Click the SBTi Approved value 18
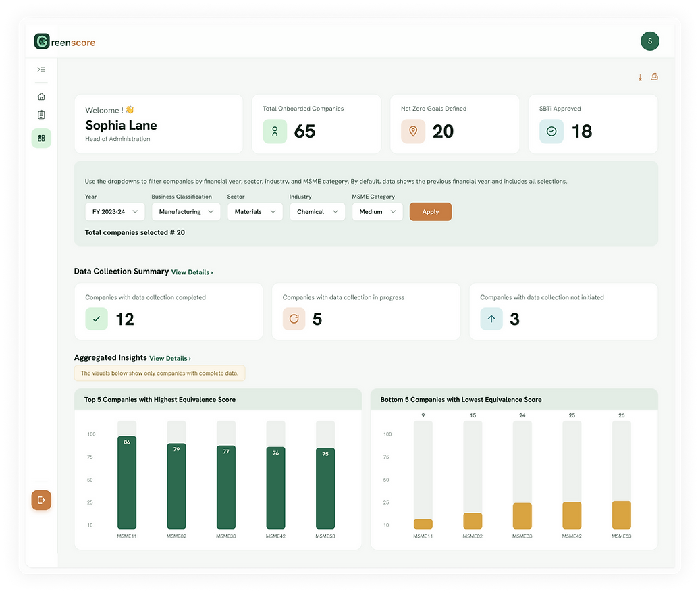The image size is (700, 593). (x=582, y=131)
